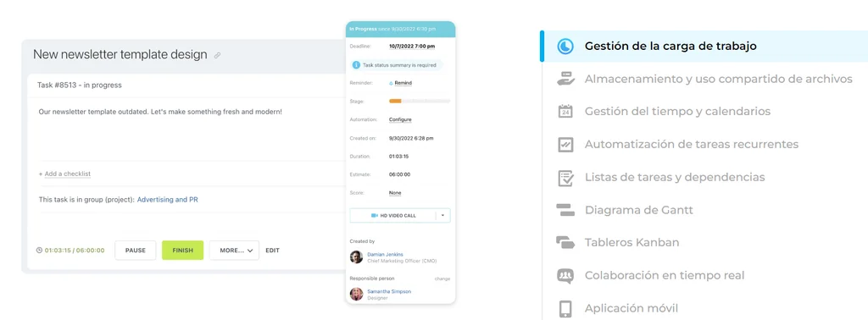The height and width of the screenshot is (320, 868).
Task: Click the mobile phone icon for Aplicación móvil
Action: point(565,308)
